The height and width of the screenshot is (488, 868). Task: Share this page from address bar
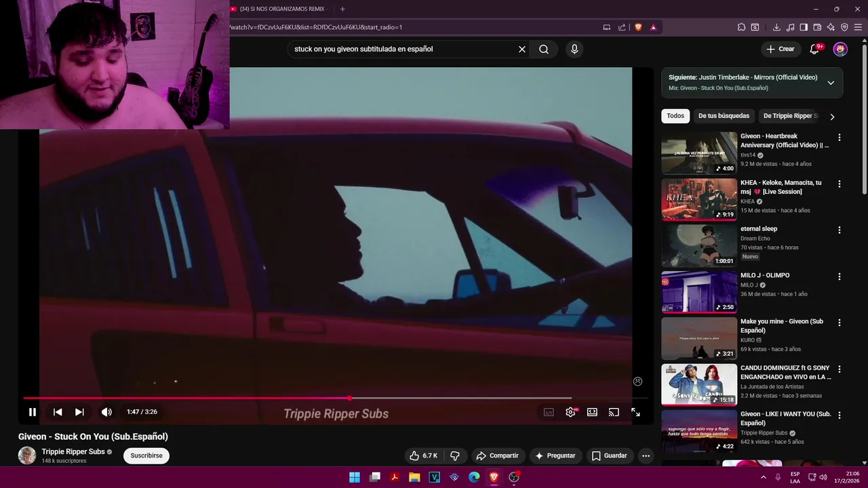[x=622, y=27]
